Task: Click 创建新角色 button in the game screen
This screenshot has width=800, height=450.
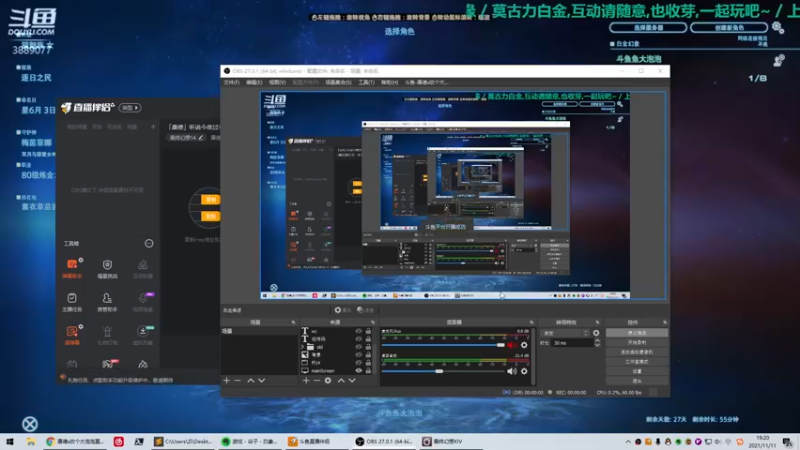Action: 729,28
